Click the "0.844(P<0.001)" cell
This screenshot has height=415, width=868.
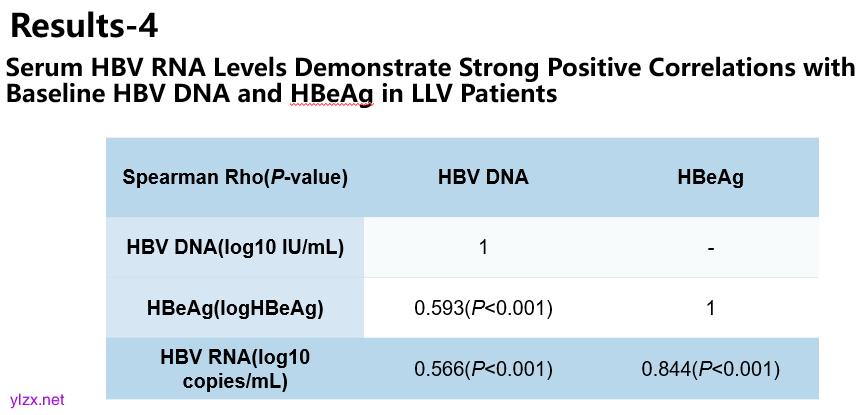pos(710,369)
